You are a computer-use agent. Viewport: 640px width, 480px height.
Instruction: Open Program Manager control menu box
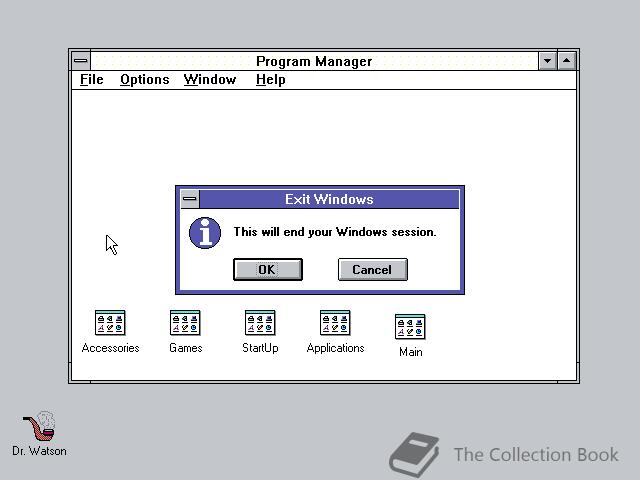[81, 61]
